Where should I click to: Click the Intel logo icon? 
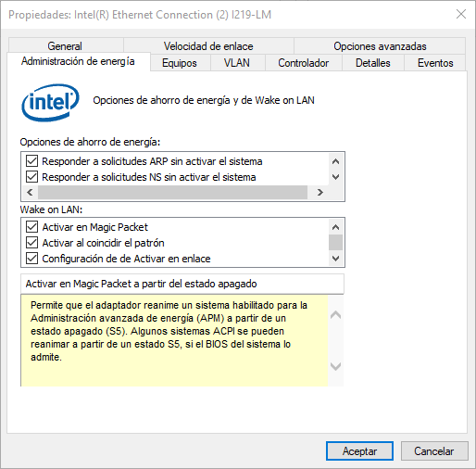tap(50, 102)
